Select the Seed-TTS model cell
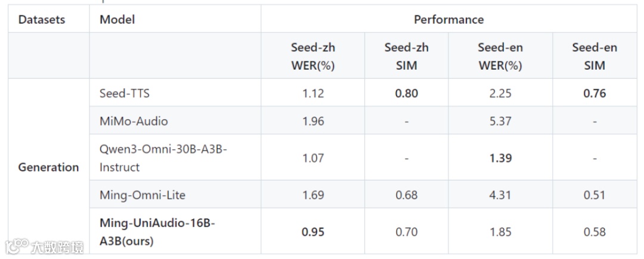Screen dimensions: 644x259 [x=125, y=93]
